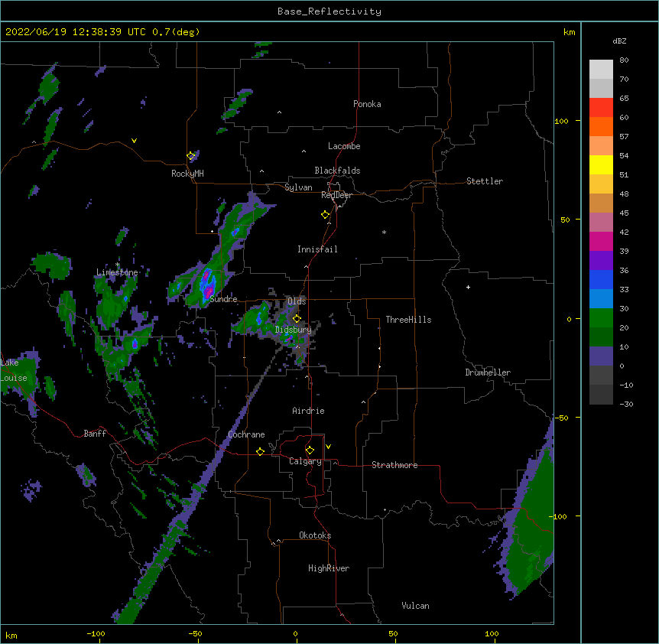
Task: Click the Calgary city label
Action: [305, 461]
